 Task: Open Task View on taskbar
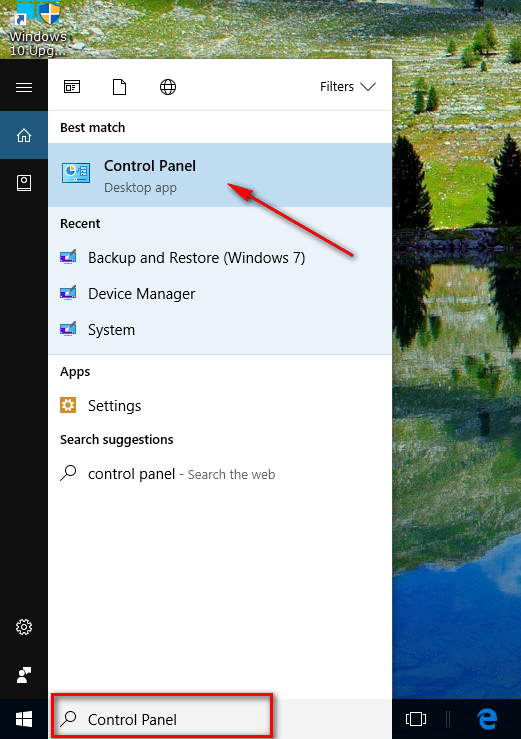pyautogui.click(x=416, y=719)
